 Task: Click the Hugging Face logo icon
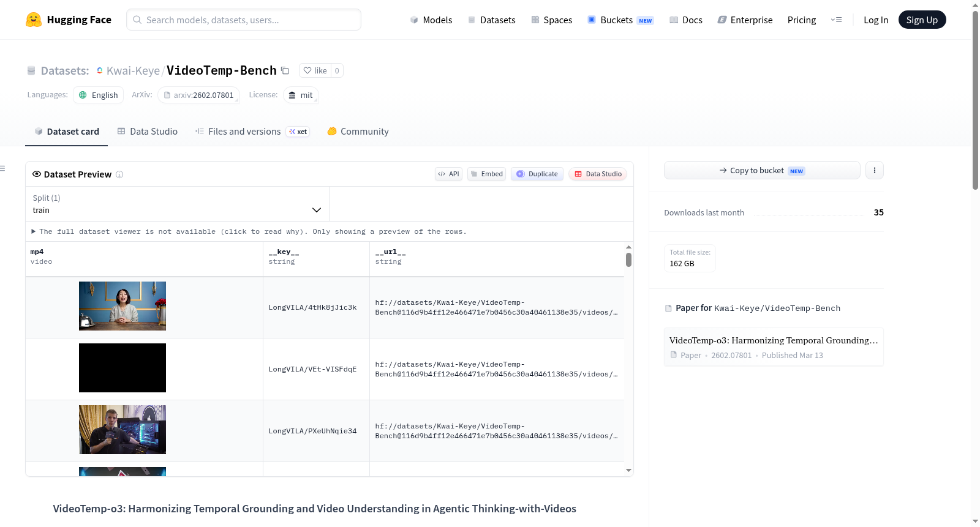pyautogui.click(x=33, y=20)
